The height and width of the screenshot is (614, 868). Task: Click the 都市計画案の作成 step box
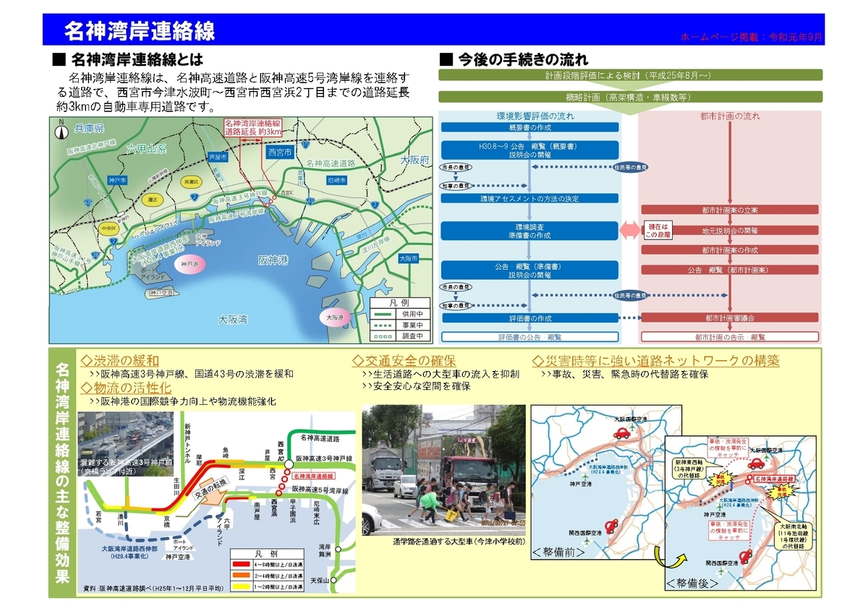(x=730, y=250)
